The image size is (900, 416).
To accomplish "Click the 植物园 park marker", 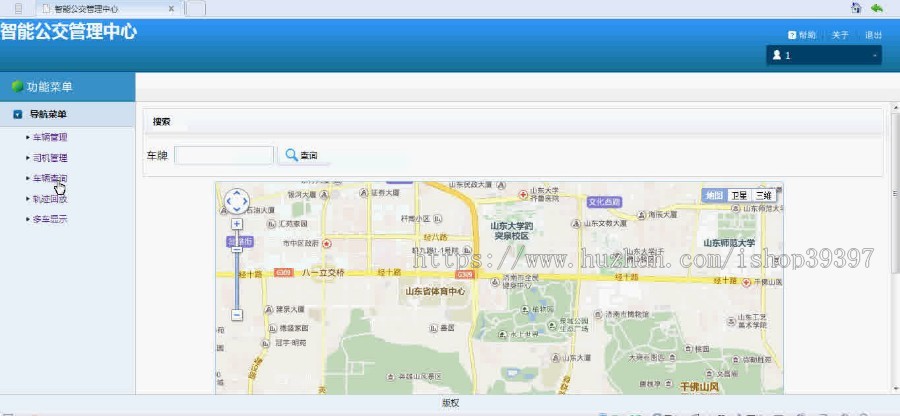I will [524, 309].
